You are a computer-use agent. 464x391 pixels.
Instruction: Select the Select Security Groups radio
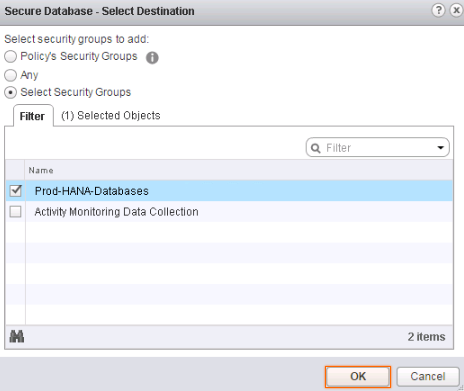pos(10,92)
